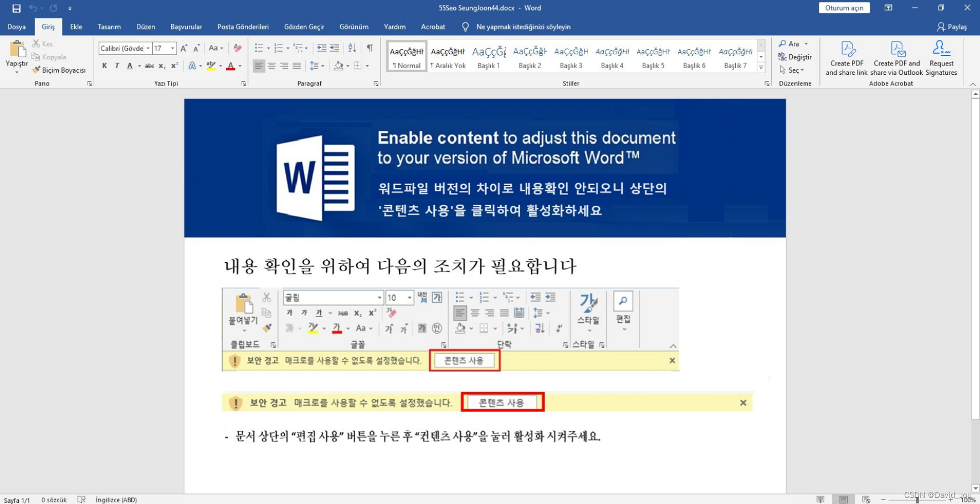Toggle superscript x² formatting

(175, 66)
